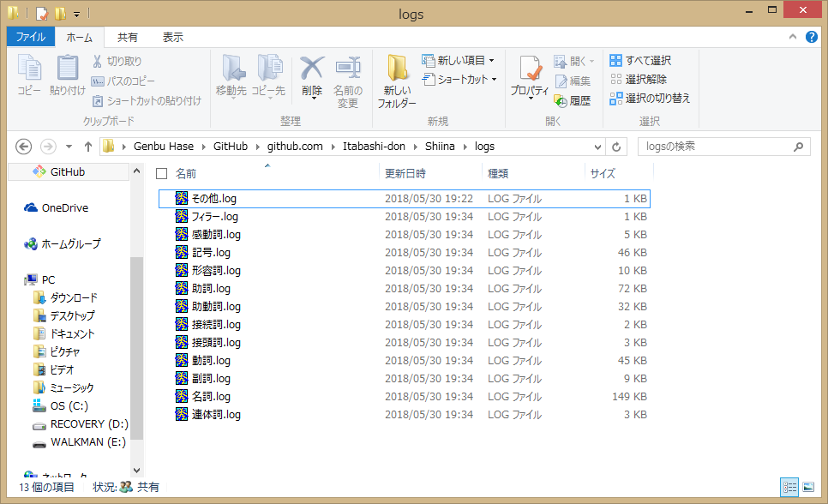Open recent locations dropdown arrow

click(69, 147)
